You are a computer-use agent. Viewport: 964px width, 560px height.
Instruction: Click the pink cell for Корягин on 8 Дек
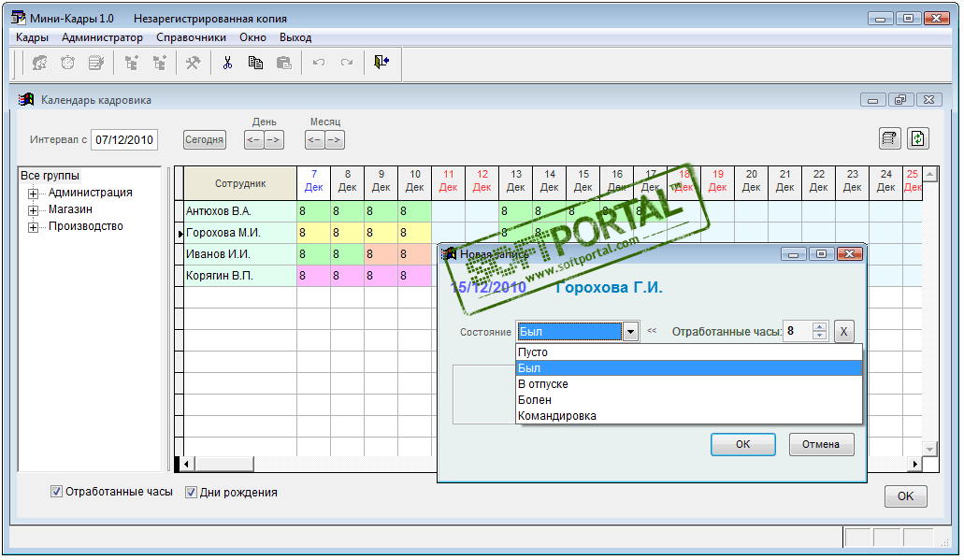pos(348,276)
